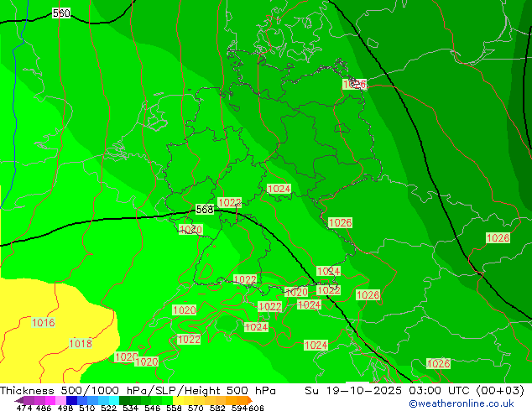
Task: Click the legend value 474
Action: (24, 408)
